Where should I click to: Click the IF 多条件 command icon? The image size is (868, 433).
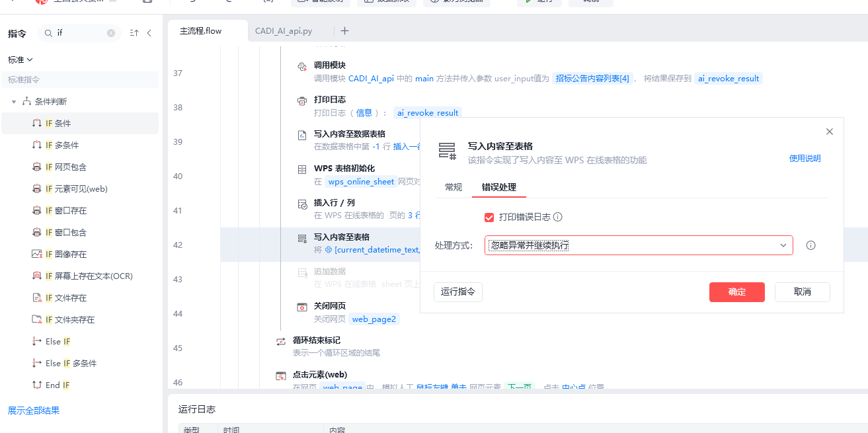37,145
